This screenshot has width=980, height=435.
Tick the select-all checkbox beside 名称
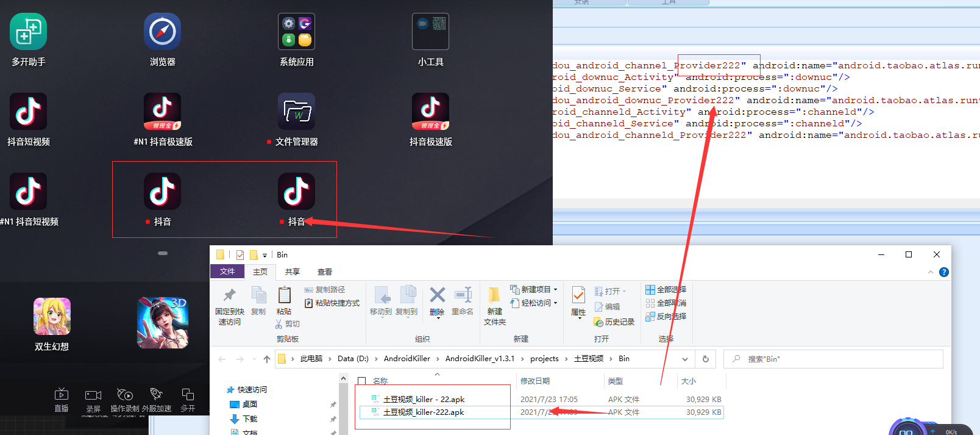(x=362, y=381)
